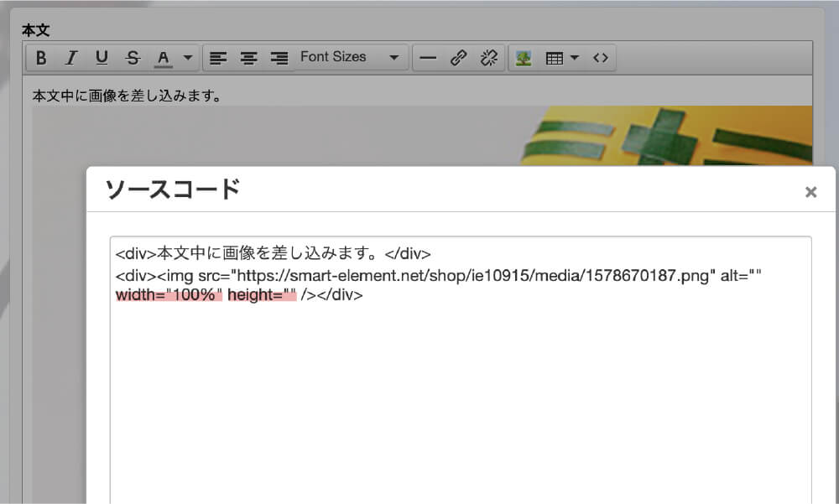This screenshot has height=504, width=839.
Task: Toggle italic formatting
Action: tap(71, 58)
